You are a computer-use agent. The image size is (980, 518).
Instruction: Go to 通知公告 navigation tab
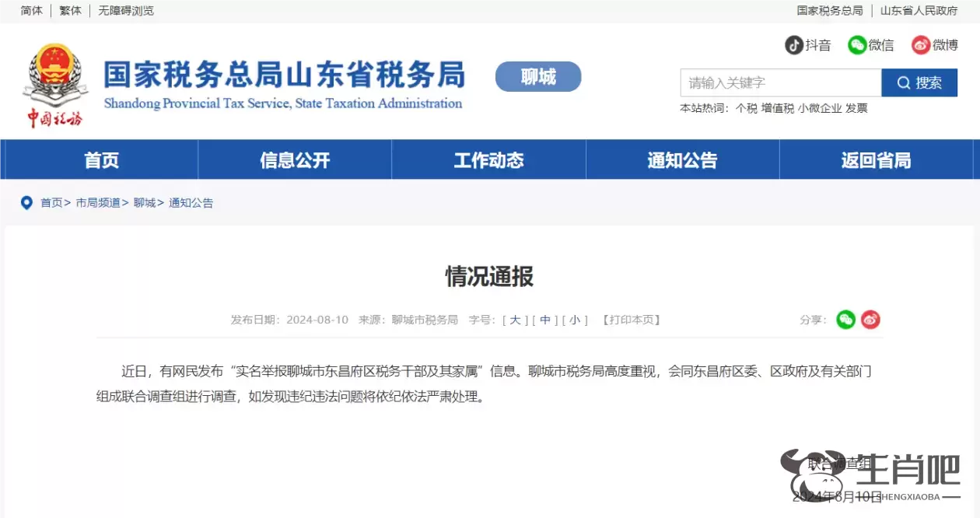pos(682,160)
